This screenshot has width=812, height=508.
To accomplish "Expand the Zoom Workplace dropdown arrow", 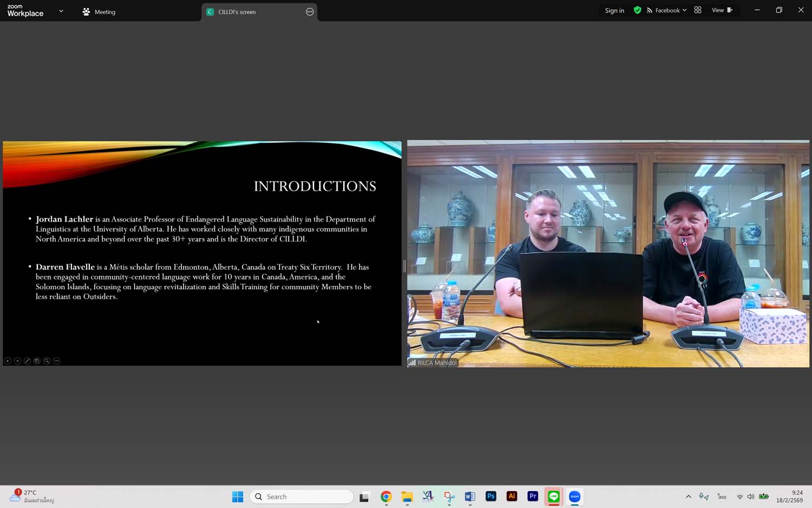I will pyautogui.click(x=61, y=11).
